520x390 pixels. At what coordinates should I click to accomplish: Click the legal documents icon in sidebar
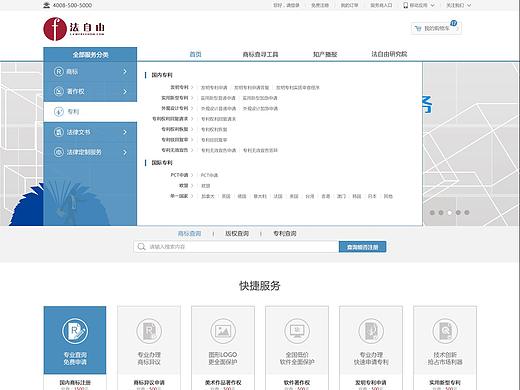(x=59, y=132)
